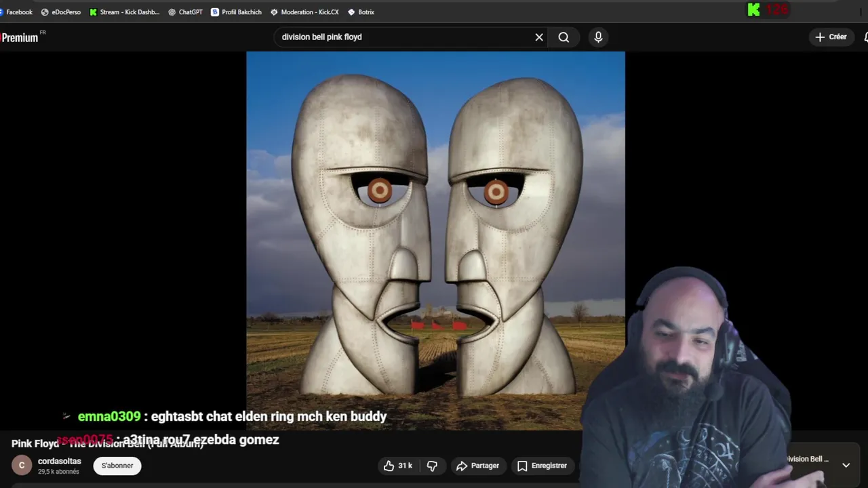Click the Créer button
The width and height of the screenshot is (868, 488).
831,37
